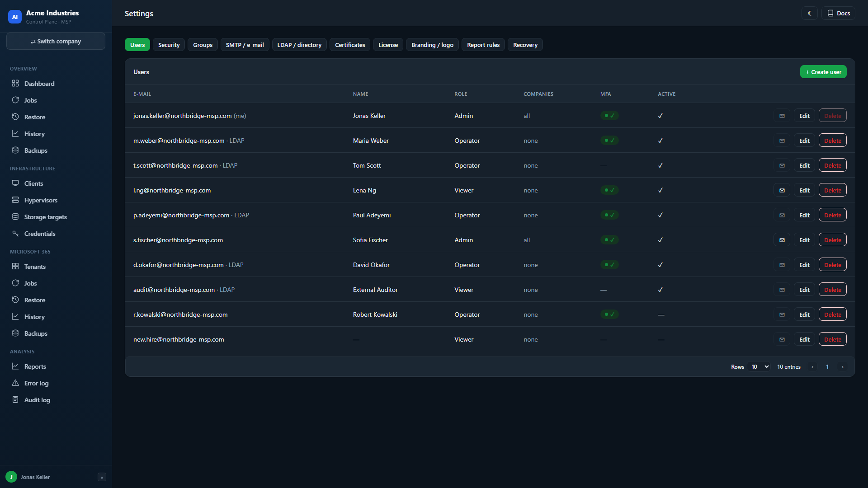Viewport: 868px width, 488px height.
Task: Click the mail icon for Sofia Fischer
Action: [x=782, y=240]
